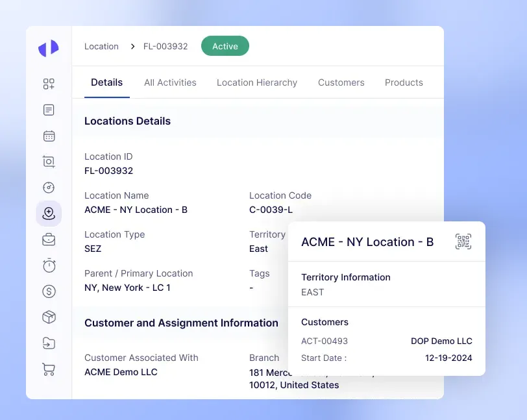Show QR code for ACME - NY Location - B
Viewport: 527px width, 420px height.
coord(463,241)
